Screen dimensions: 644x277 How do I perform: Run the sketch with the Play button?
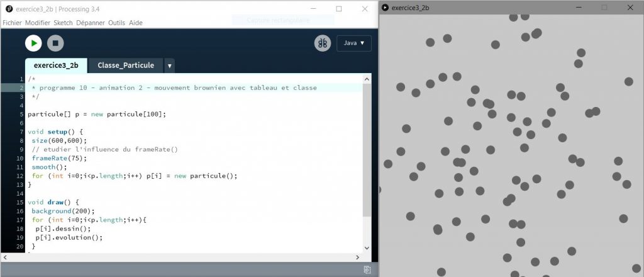tap(33, 43)
